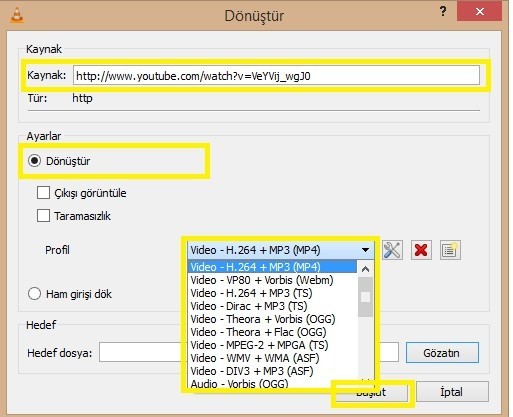Click the Gözatın browse button
513x417 pixels.
442,353
